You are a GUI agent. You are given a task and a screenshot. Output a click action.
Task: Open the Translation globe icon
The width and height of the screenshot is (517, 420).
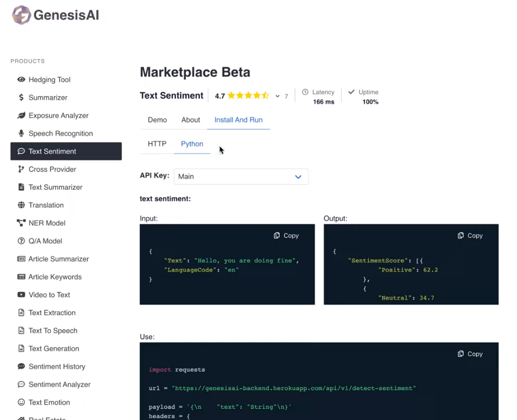tap(21, 205)
